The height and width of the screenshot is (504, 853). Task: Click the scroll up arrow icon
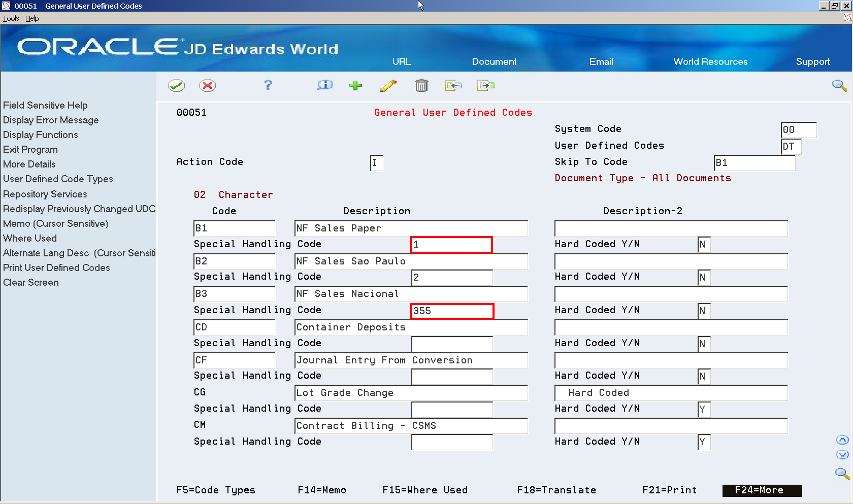pos(842,440)
